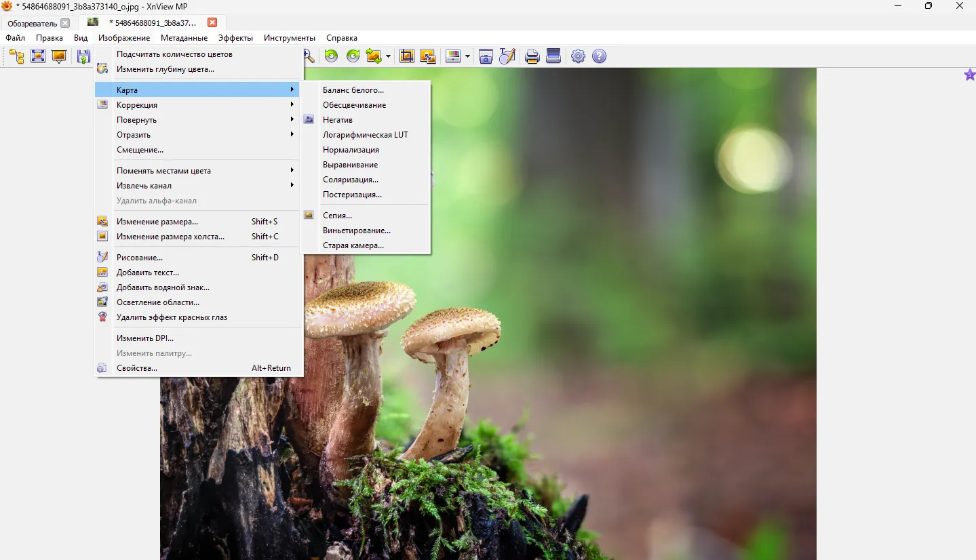Viewport: 976px width, 560px height.
Task: Open the Метаданные menu
Action: click(x=184, y=38)
